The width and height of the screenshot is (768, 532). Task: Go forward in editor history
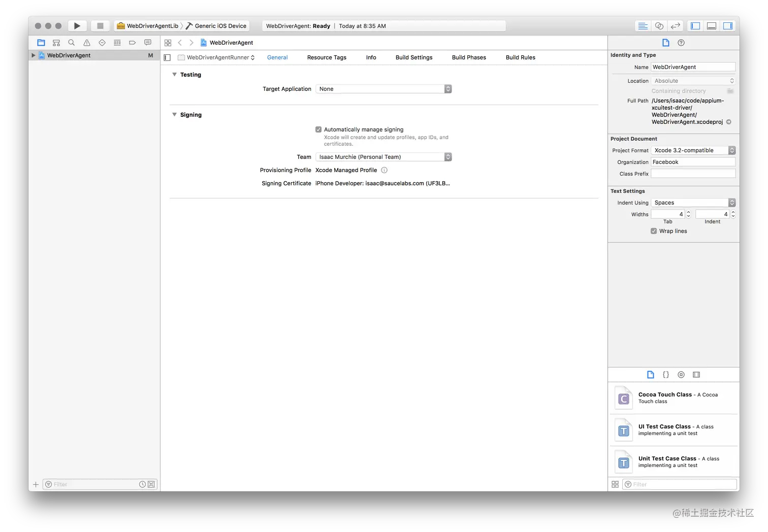[191, 43]
